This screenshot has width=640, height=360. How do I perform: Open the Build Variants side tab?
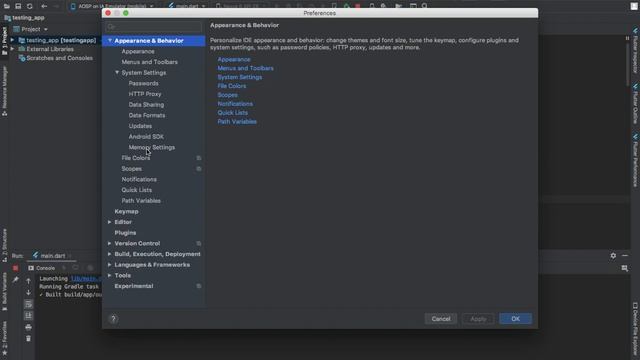(x=4, y=292)
